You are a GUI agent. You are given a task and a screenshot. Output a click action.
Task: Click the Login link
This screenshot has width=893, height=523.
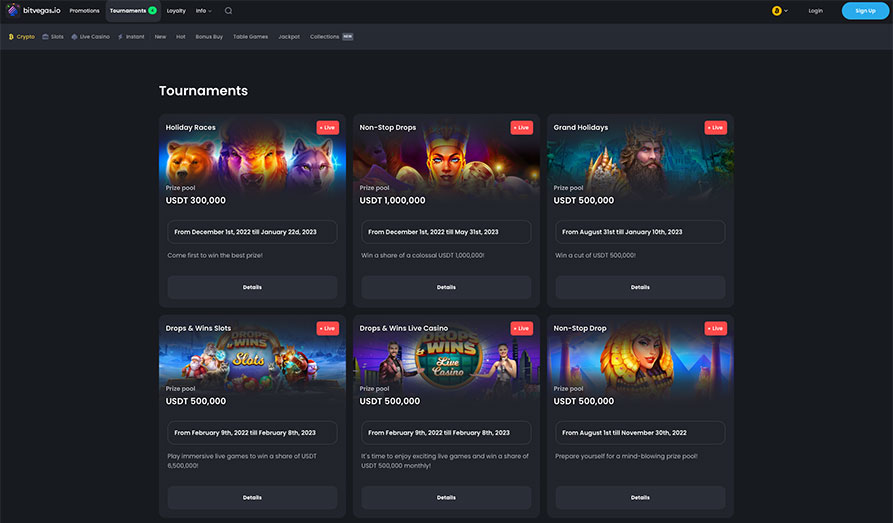point(815,11)
